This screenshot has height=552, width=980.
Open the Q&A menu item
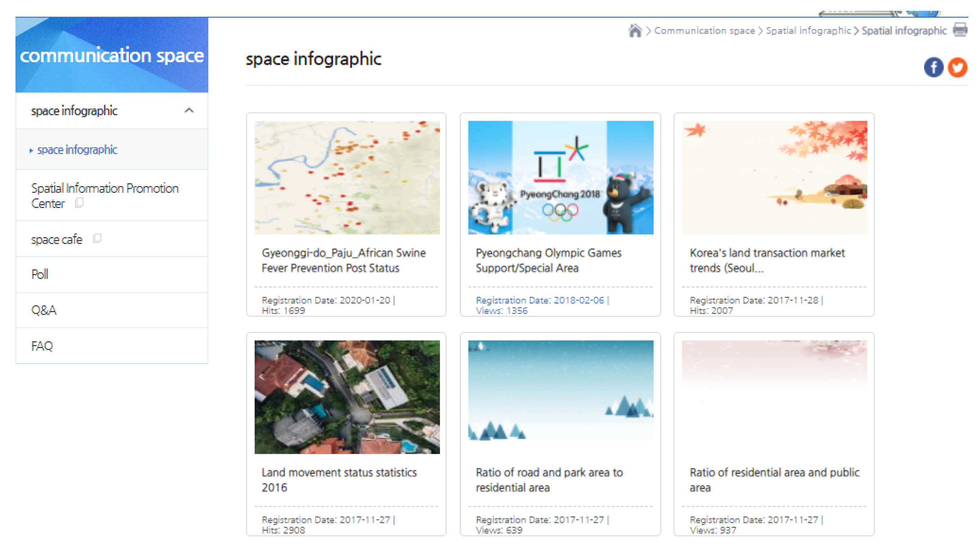coord(44,310)
